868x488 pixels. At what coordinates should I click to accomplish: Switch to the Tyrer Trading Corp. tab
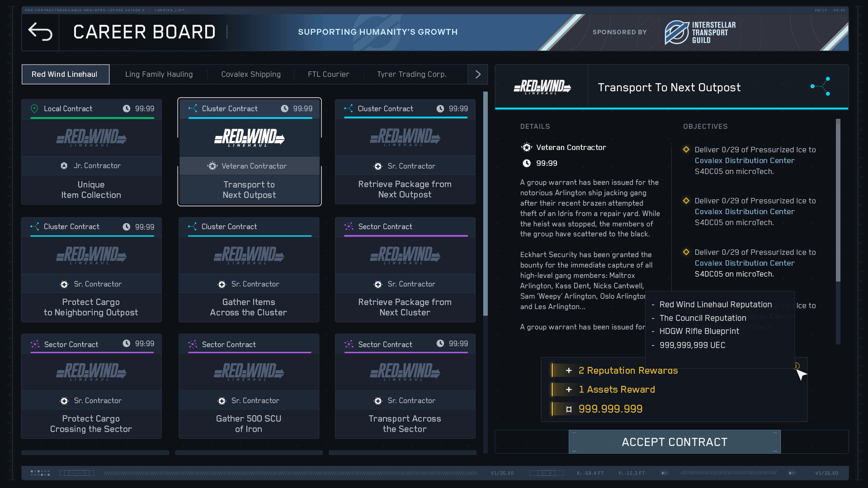(x=412, y=74)
